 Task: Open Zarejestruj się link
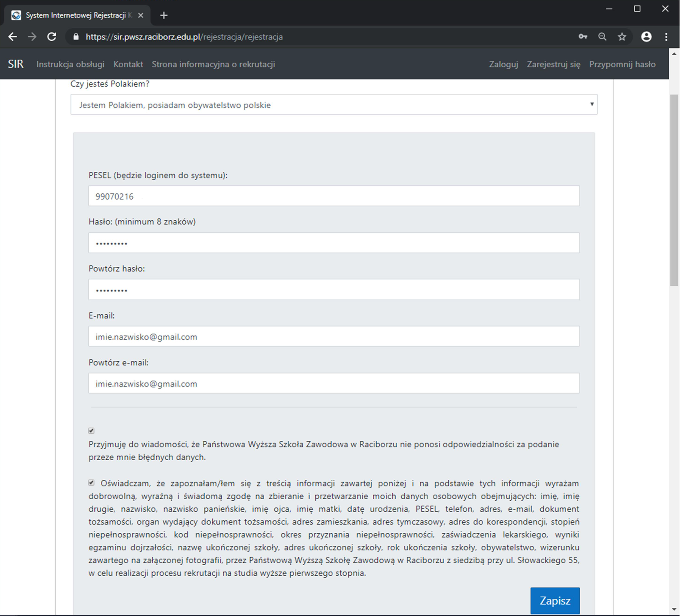[554, 64]
